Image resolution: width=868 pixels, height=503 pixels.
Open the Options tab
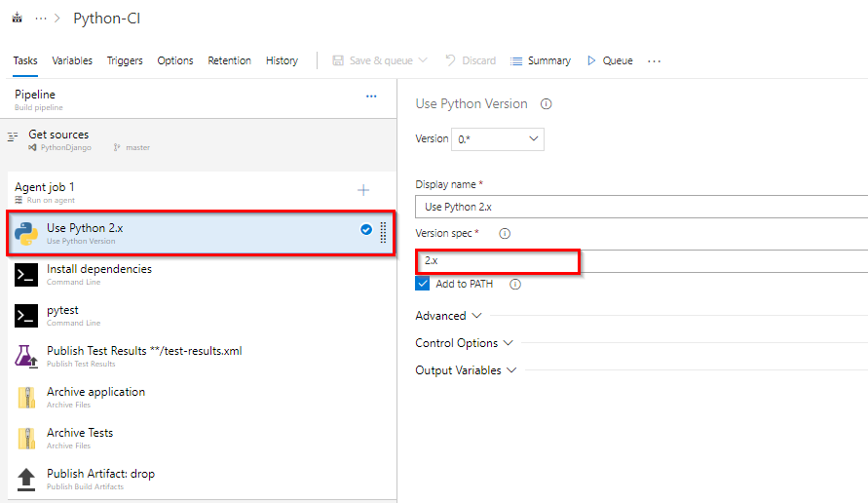tap(175, 60)
